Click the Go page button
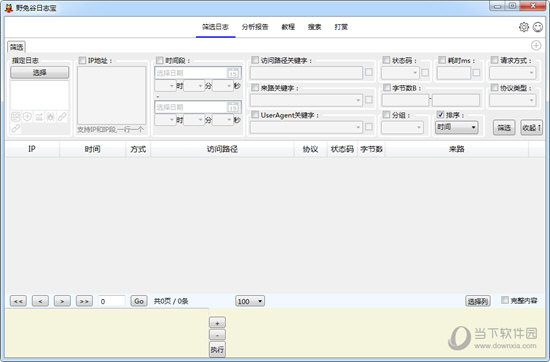550x362 pixels. coord(139,301)
